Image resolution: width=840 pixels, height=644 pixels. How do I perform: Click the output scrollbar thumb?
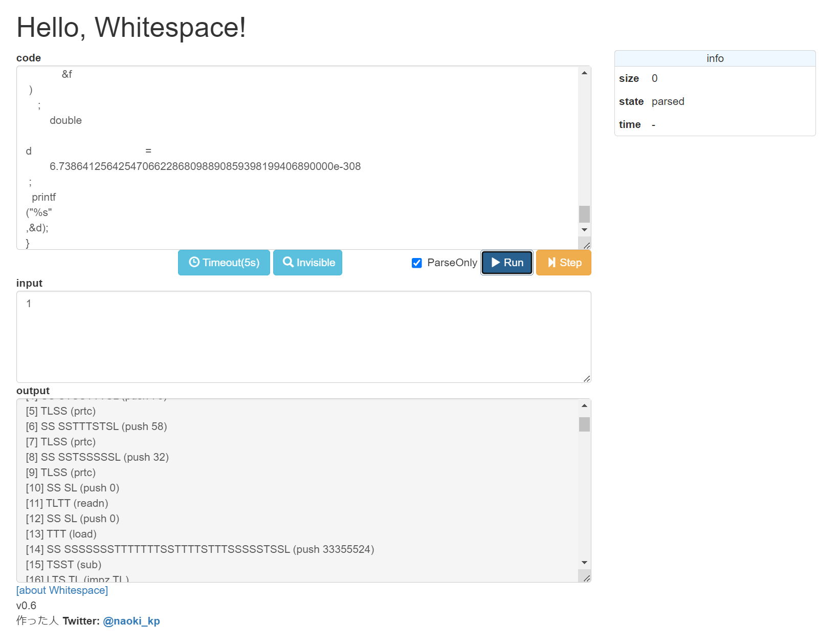click(x=584, y=424)
